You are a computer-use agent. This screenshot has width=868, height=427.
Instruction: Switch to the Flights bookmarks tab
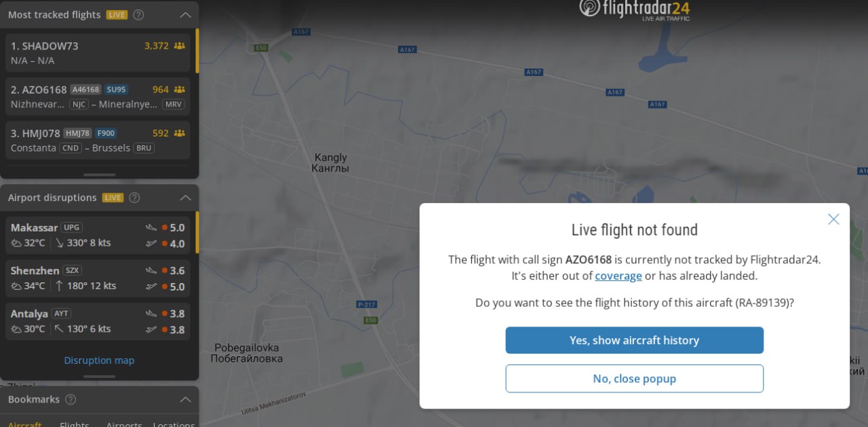tap(75, 424)
